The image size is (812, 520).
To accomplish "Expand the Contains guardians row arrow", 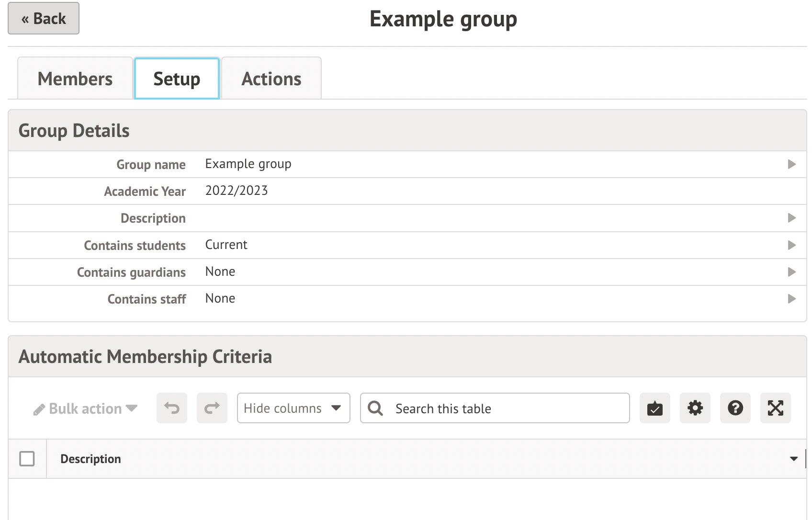I will [791, 272].
